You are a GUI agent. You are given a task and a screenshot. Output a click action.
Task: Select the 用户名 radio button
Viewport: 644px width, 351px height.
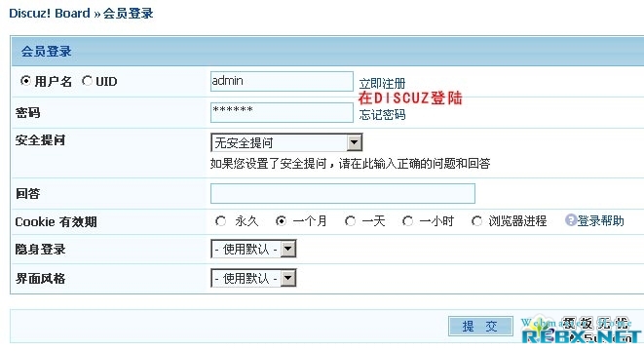pyautogui.click(x=26, y=81)
